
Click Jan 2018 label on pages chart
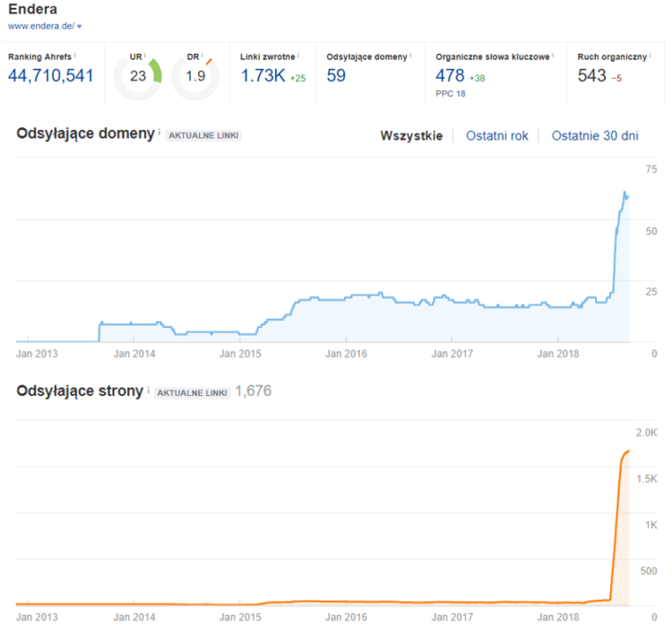click(x=558, y=617)
